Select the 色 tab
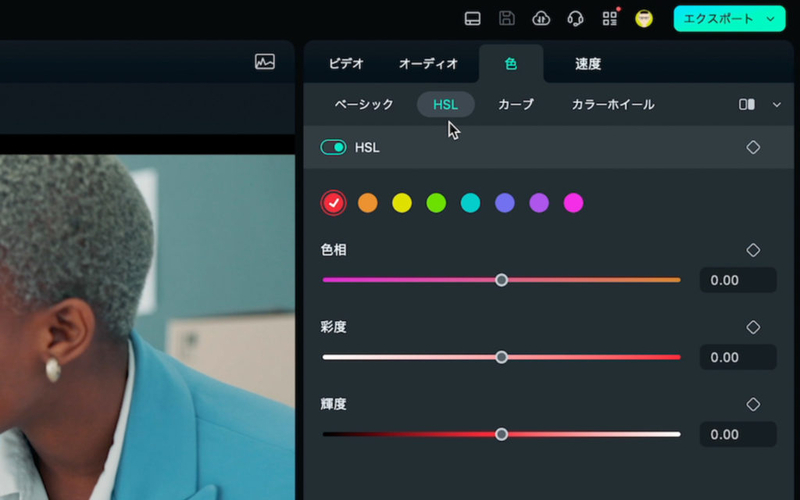This screenshot has height=500, width=800. 511,64
